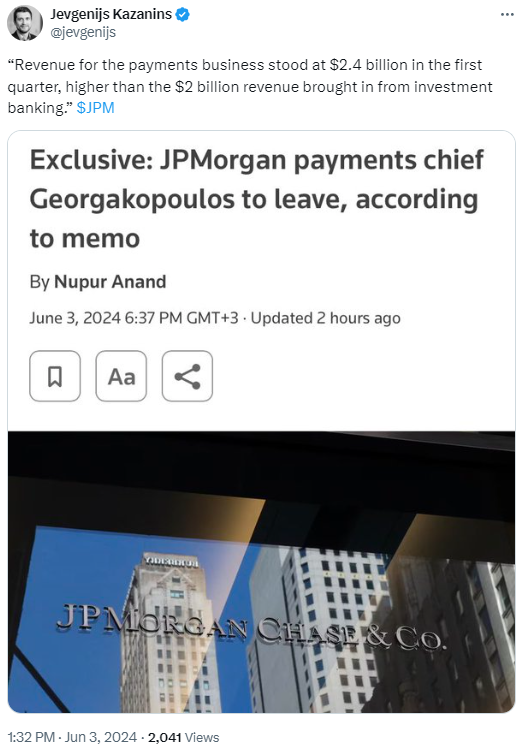Click the 2,041 Views counter
The height and width of the screenshot is (750, 531).
tap(183, 737)
